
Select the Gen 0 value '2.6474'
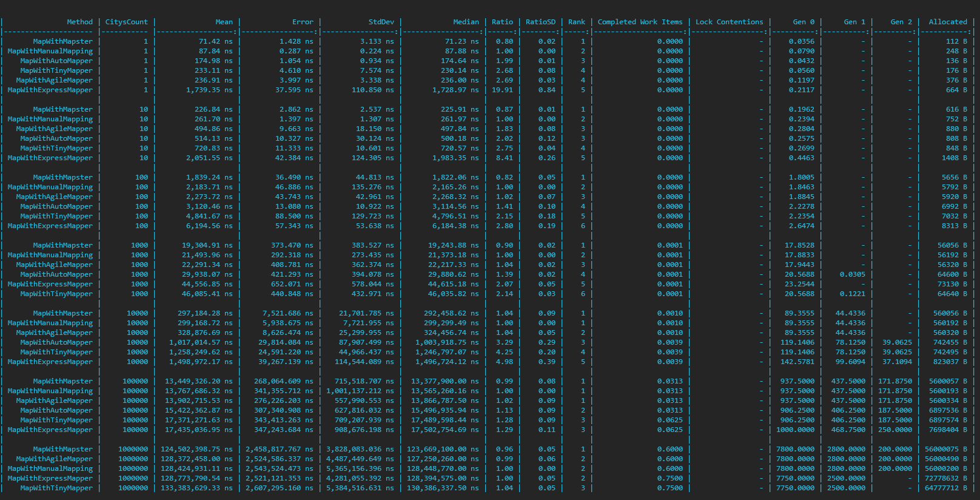pyautogui.click(x=802, y=226)
